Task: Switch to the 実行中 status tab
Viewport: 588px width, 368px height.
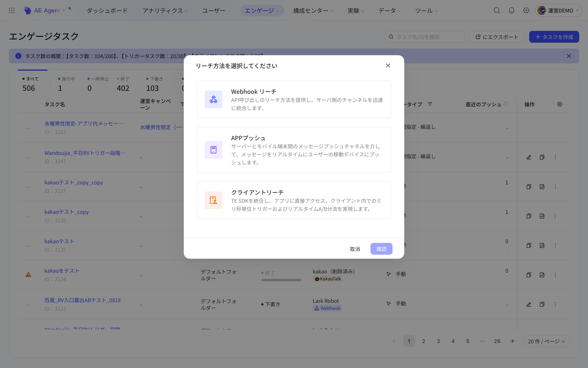Action: [x=66, y=84]
